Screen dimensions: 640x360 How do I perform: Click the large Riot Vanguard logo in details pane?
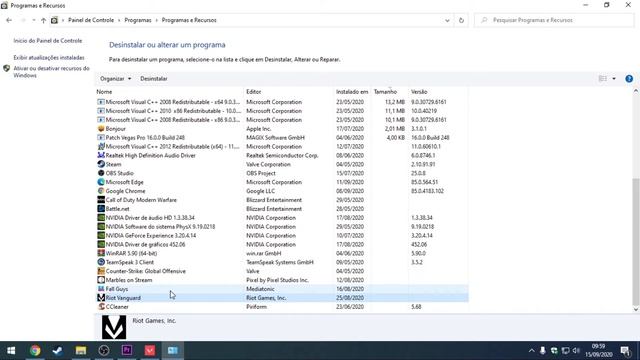[114, 327]
